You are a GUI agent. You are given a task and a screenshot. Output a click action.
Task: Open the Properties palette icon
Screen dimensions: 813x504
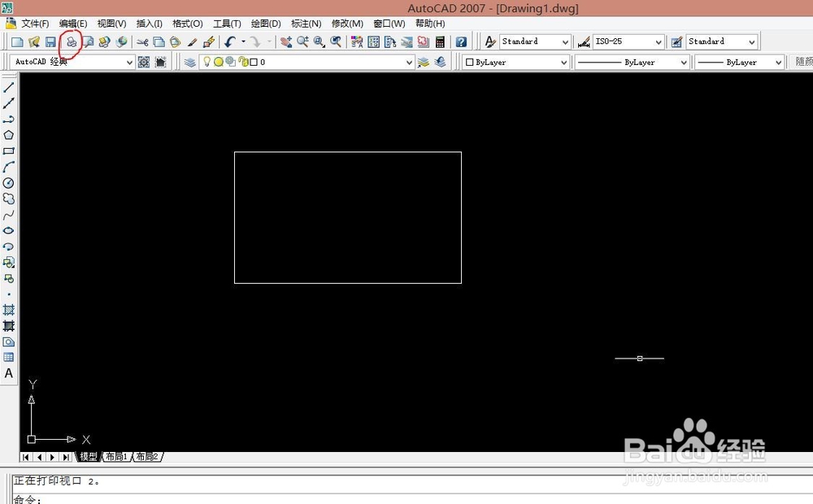357,42
